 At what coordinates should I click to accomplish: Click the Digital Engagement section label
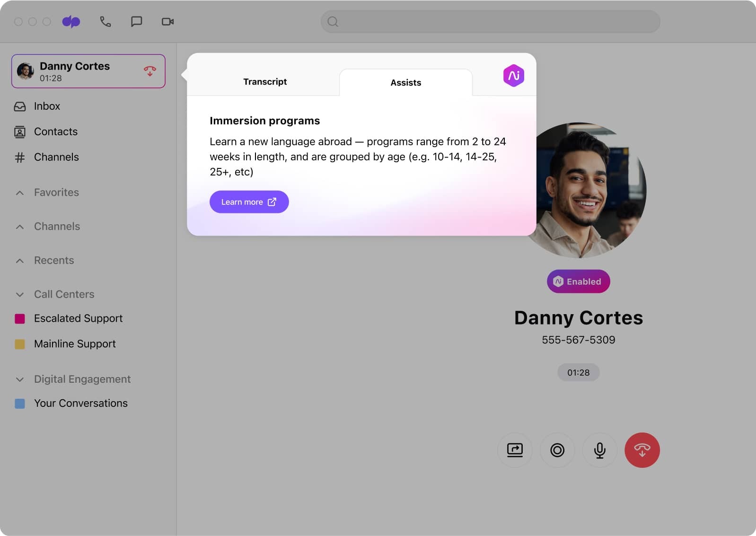[x=82, y=379]
